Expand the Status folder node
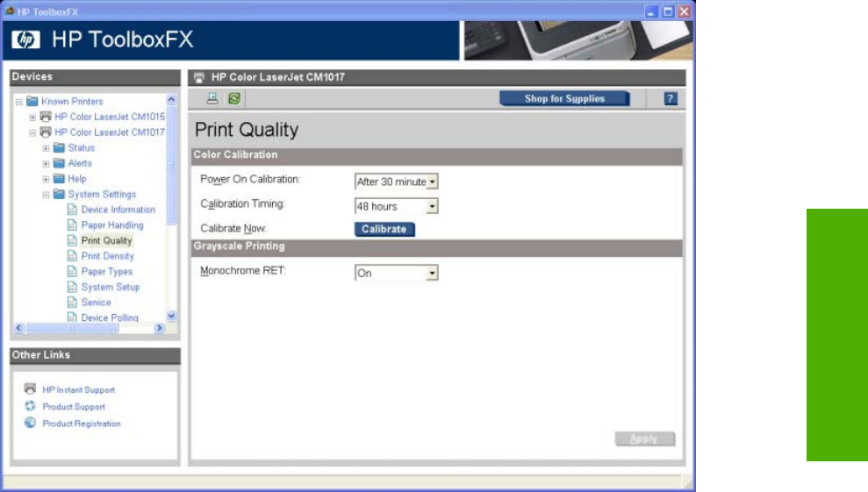 tap(47, 148)
